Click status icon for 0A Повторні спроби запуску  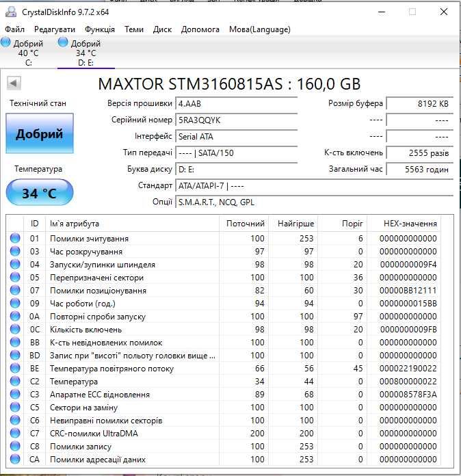[x=15, y=317]
